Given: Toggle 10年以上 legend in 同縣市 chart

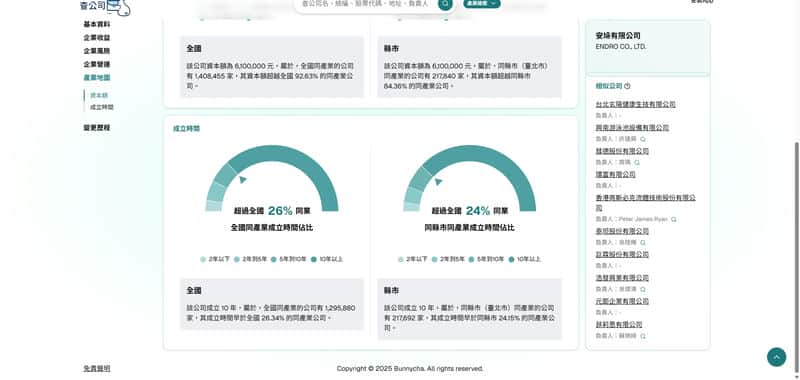Looking at the screenshot, I should pyautogui.click(x=524, y=259).
